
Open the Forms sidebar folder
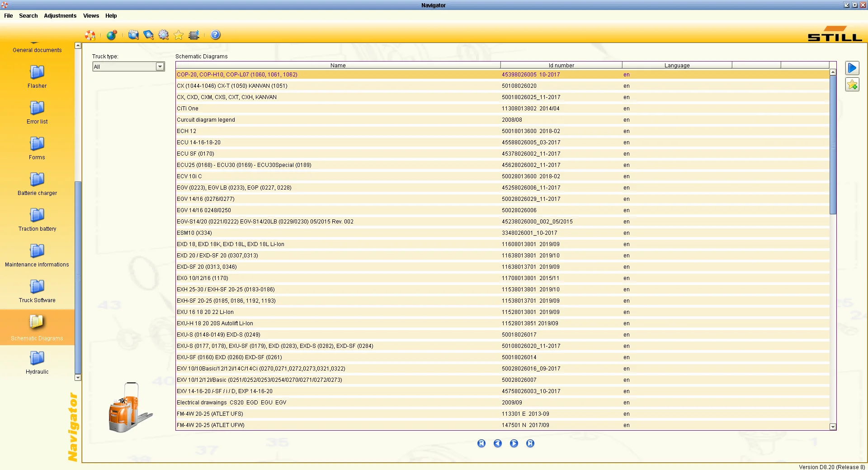pos(37,148)
